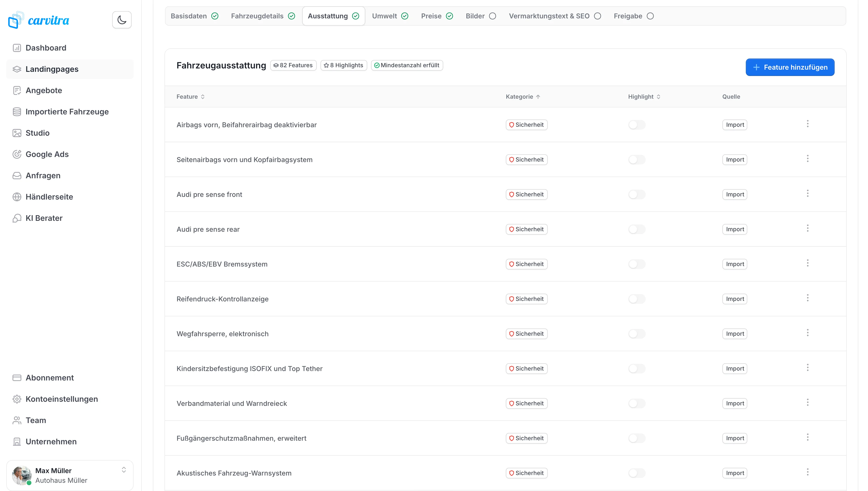Click the Feature hinzufügen button
The height and width of the screenshot is (491, 868).
790,67
